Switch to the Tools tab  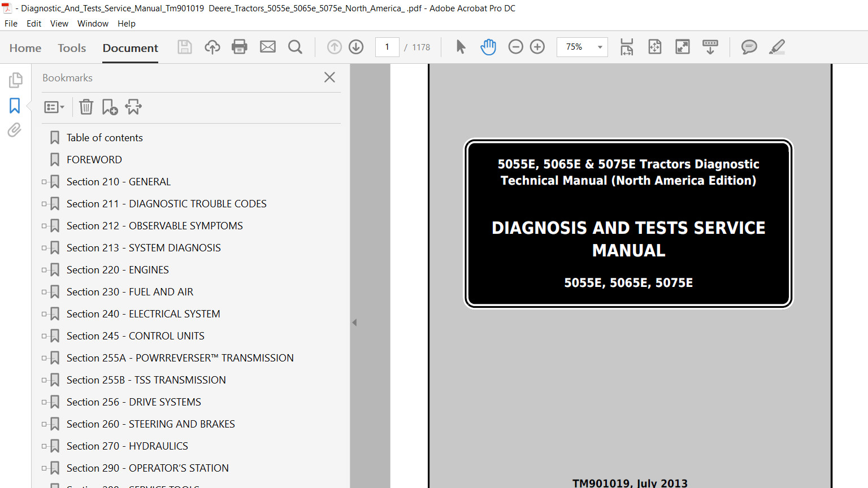(72, 48)
